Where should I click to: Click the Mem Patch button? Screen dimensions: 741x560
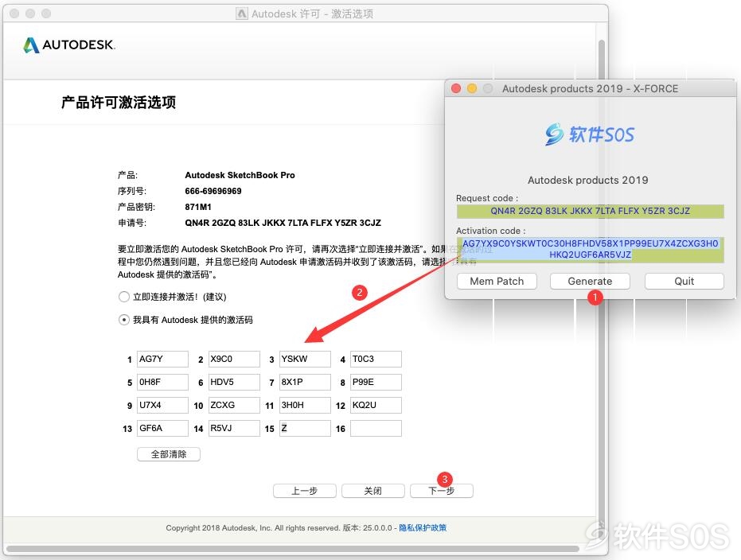click(x=497, y=282)
